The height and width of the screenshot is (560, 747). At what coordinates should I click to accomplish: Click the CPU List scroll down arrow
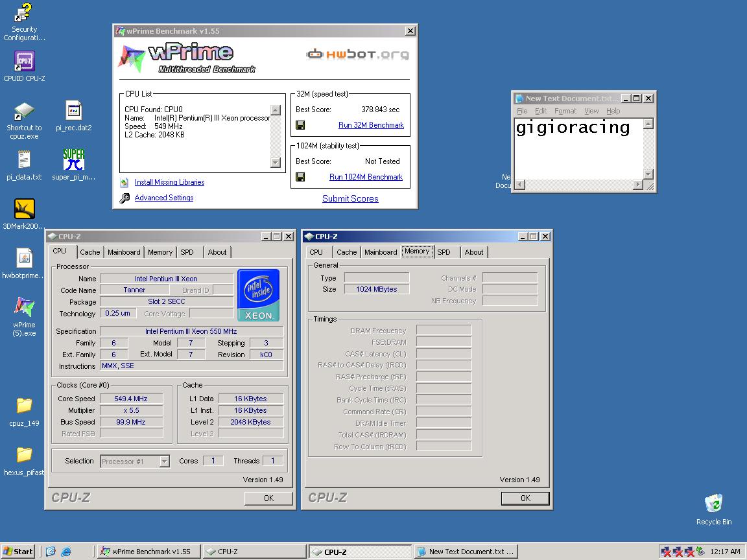coord(276,163)
